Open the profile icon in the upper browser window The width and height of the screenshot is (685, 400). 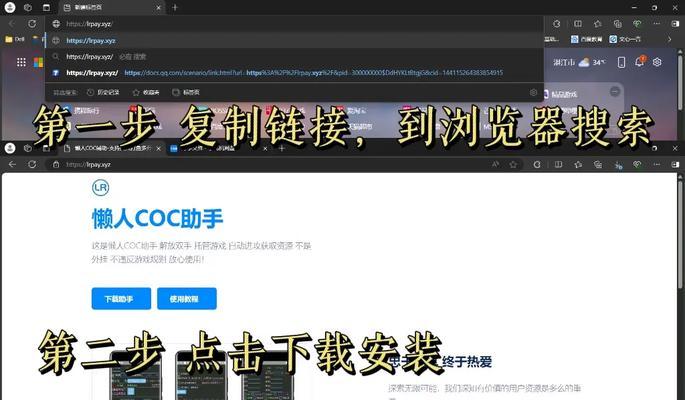click(x=10, y=7)
